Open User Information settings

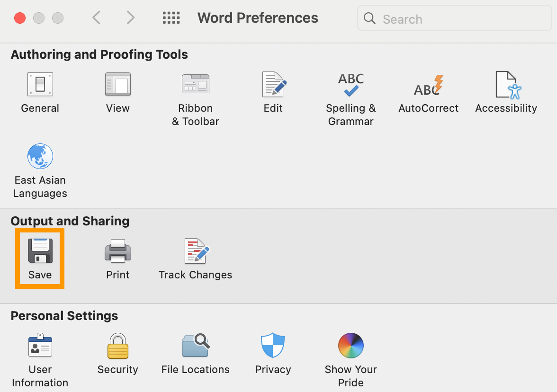pos(40,347)
